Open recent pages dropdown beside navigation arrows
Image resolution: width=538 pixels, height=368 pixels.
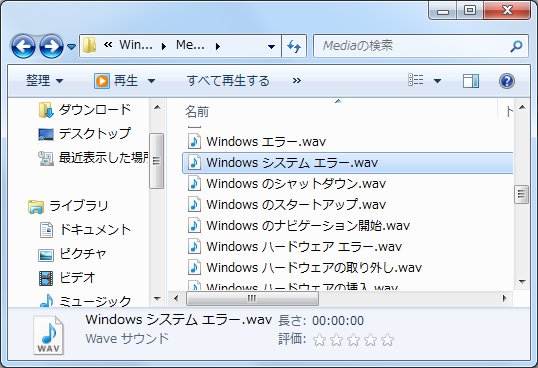[x=71, y=46]
